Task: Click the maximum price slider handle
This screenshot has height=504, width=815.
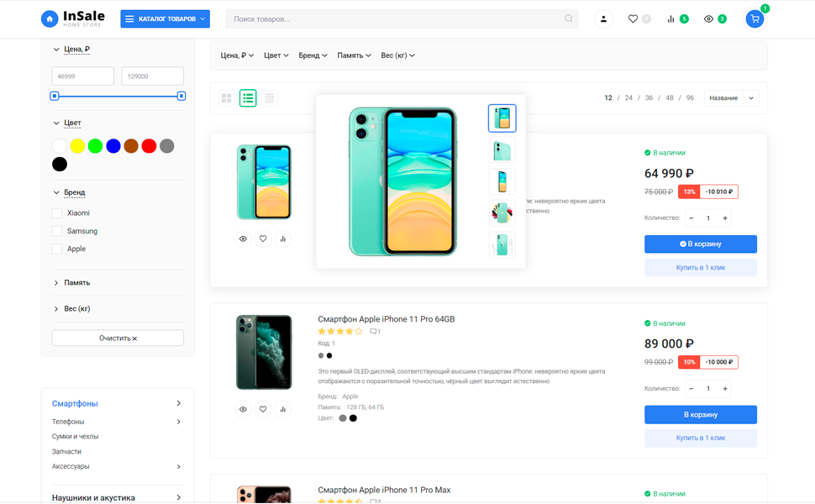Action: point(181,96)
